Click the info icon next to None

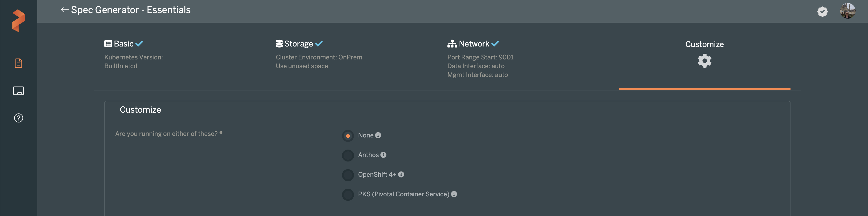tap(378, 135)
